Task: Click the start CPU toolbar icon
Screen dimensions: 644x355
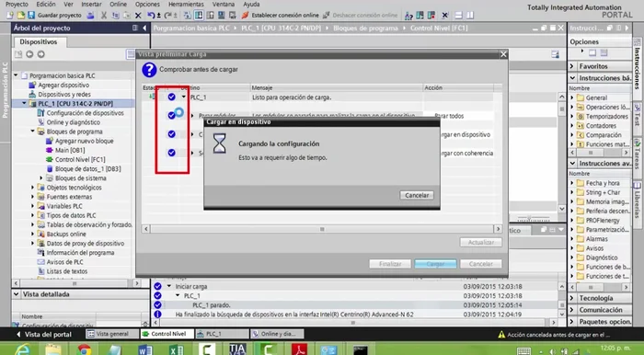Action: click(x=420, y=16)
